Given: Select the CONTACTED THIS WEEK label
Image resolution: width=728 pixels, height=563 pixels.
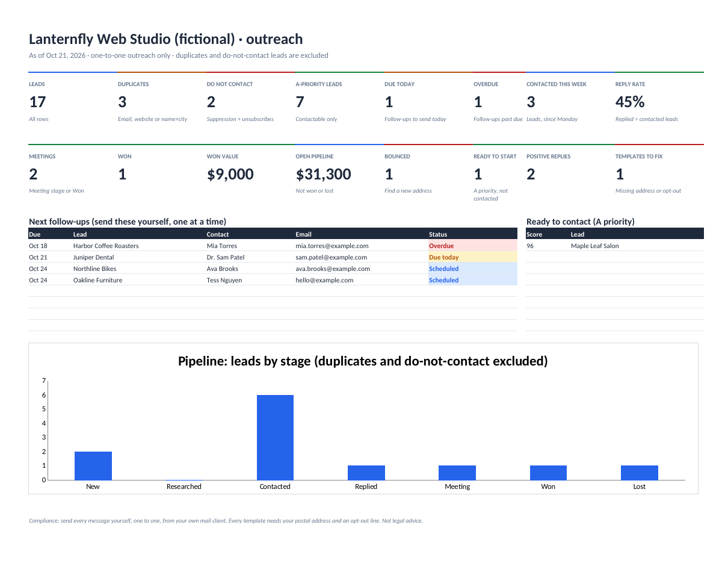Looking at the screenshot, I should pyautogui.click(x=557, y=84).
